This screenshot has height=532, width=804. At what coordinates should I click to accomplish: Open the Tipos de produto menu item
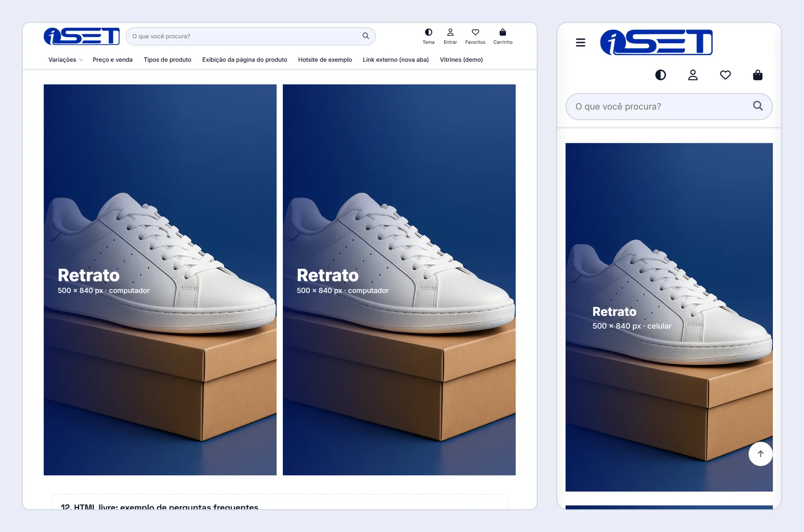pyautogui.click(x=167, y=60)
